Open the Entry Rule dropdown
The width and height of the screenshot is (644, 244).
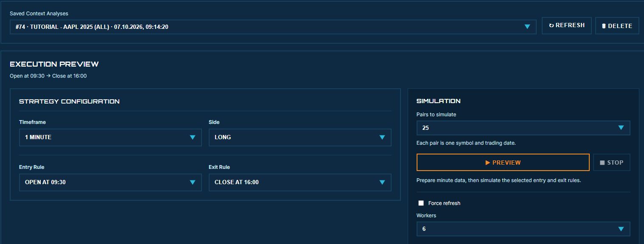coord(110,182)
